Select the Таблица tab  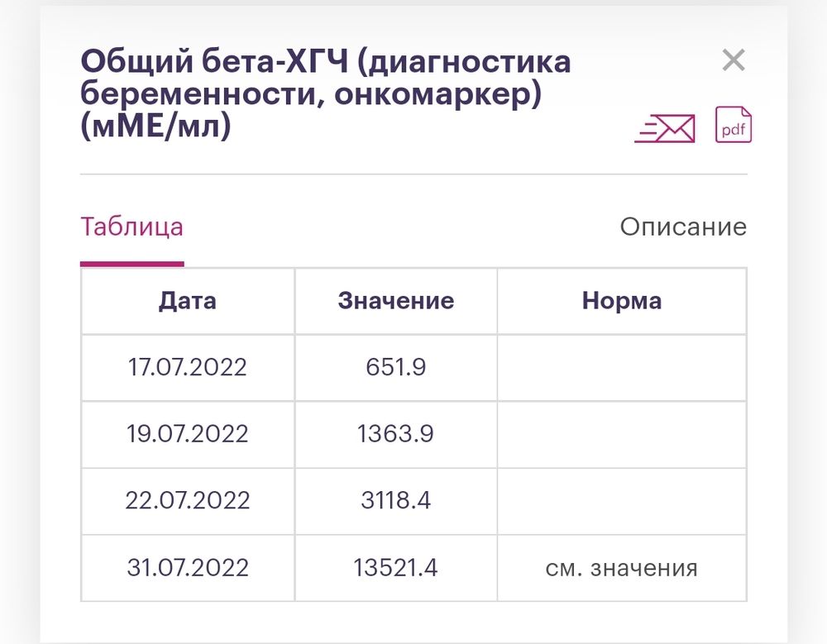click(131, 227)
